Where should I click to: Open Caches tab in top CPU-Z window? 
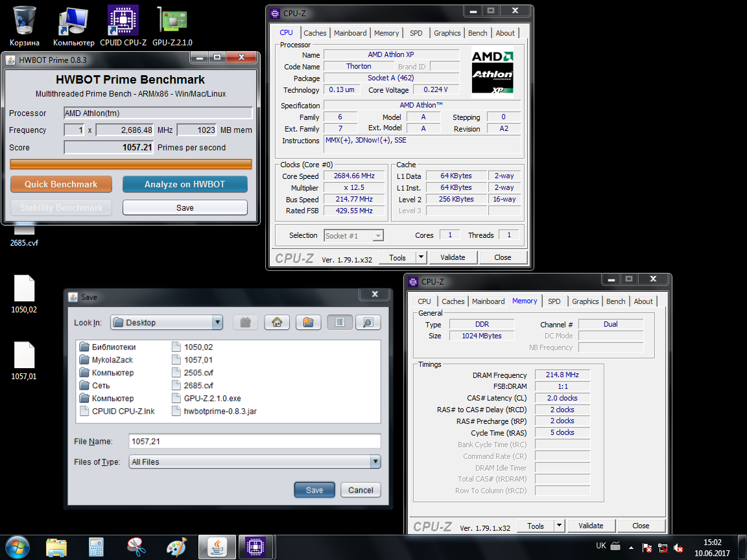315,33
